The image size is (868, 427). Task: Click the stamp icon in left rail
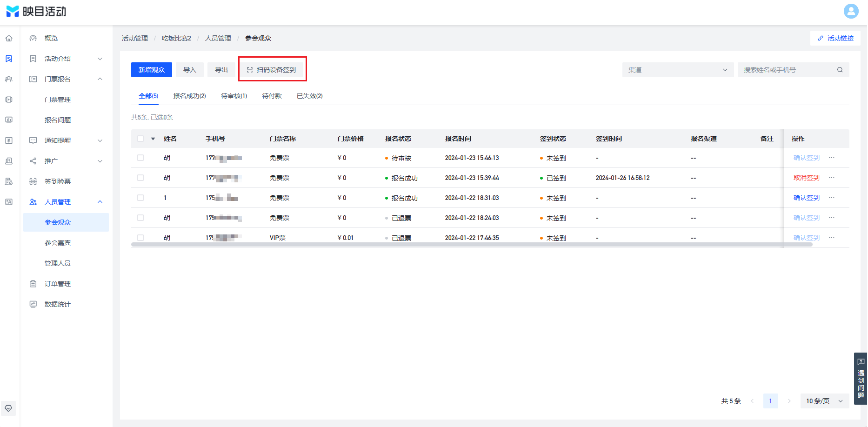coord(9,161)
